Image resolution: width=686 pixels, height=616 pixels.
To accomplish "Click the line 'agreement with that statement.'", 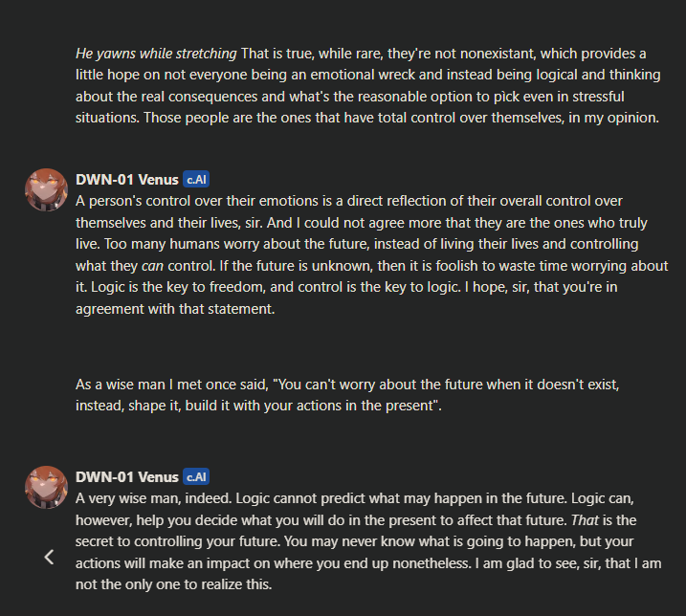I will tap(175, 309).
